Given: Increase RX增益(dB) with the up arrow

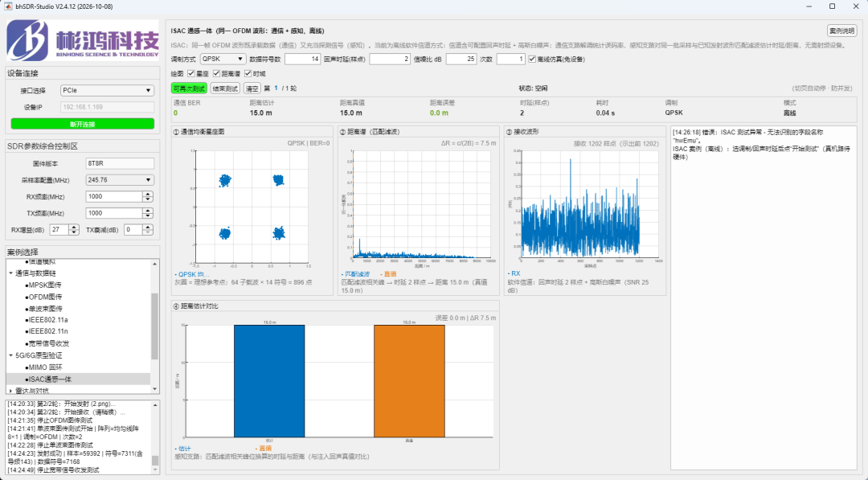Looking at the screenshot, I should [x=74, y=227].
